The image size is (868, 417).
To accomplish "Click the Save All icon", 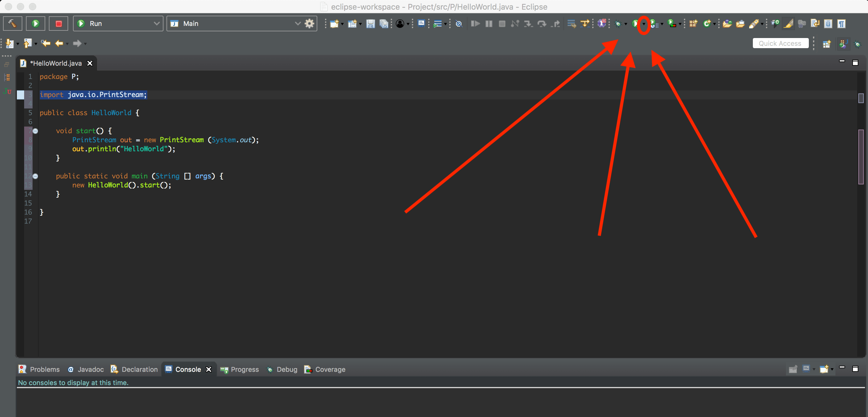I will click(x=384, y=24).
